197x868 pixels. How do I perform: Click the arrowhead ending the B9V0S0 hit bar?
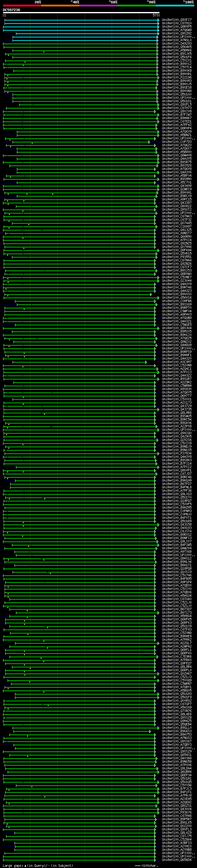151,294
